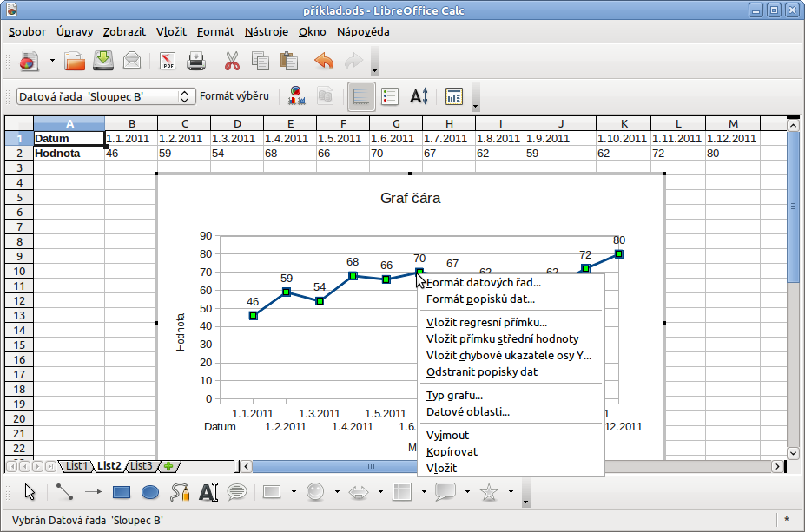Open chart element dropdown 'Datová řada'
The width and height of the screenshot is (805, 532).
tap(106, 96)
